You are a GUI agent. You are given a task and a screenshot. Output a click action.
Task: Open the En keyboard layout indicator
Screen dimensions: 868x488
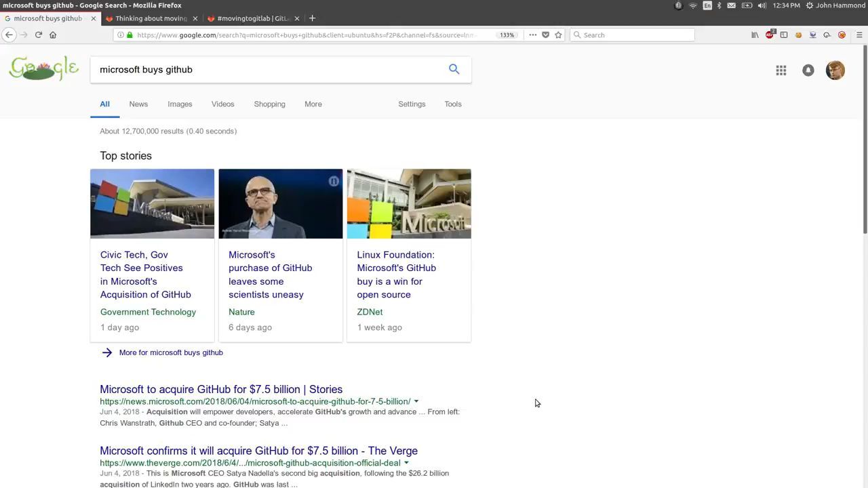tap(707, 5)
